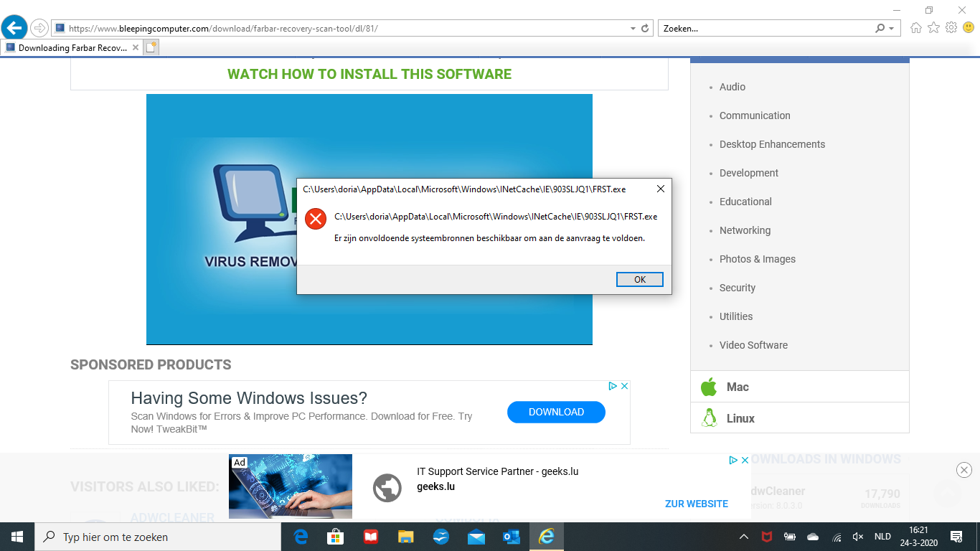Click the red error icon in dialog
980x551 pixels.
(x=316, y=219)
